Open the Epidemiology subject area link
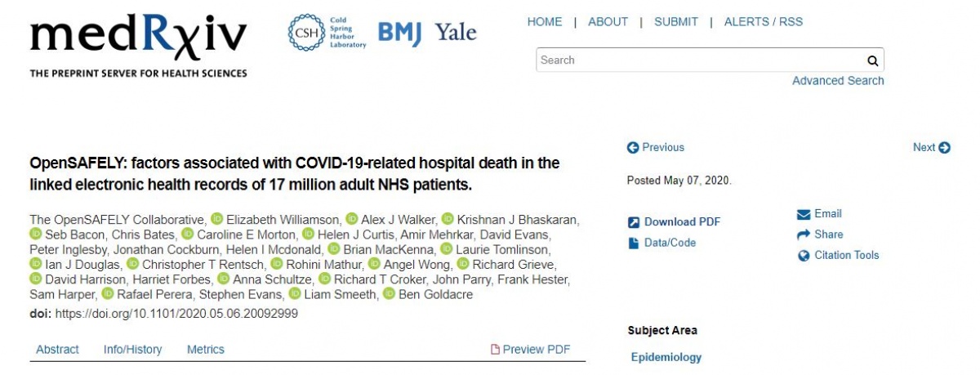 (x=666, y=357)
